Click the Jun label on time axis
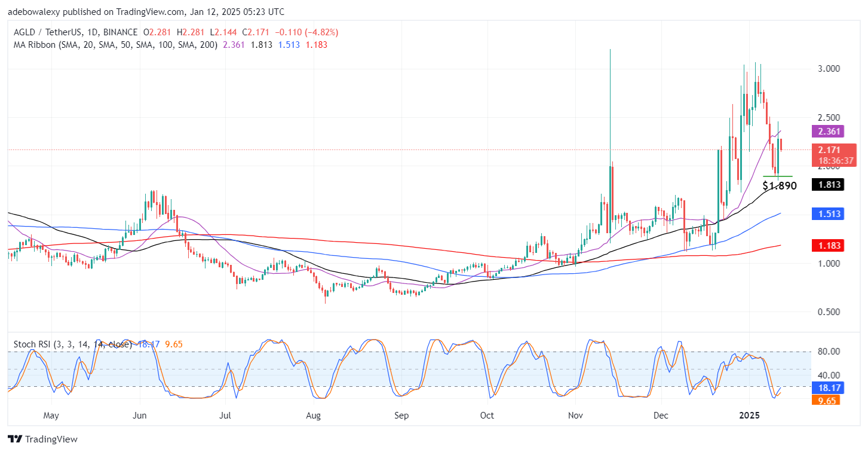 click(139, 415)
